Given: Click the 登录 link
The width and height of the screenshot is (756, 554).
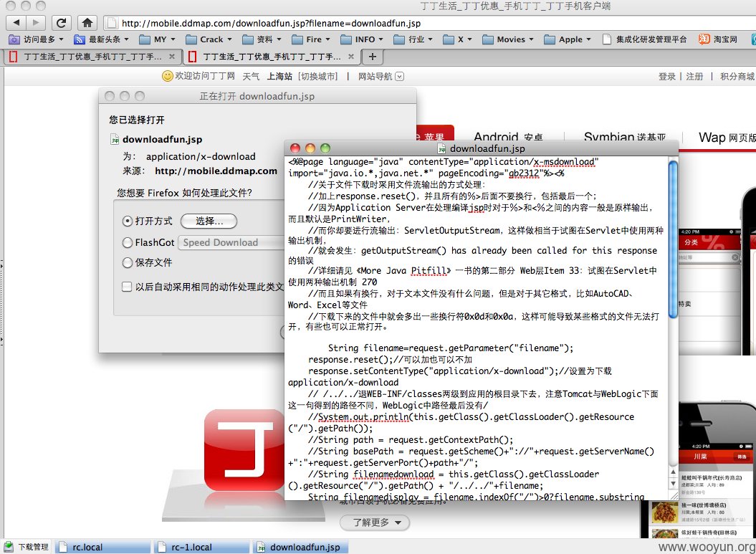Looking at the screenshot, I should point(667,76).
